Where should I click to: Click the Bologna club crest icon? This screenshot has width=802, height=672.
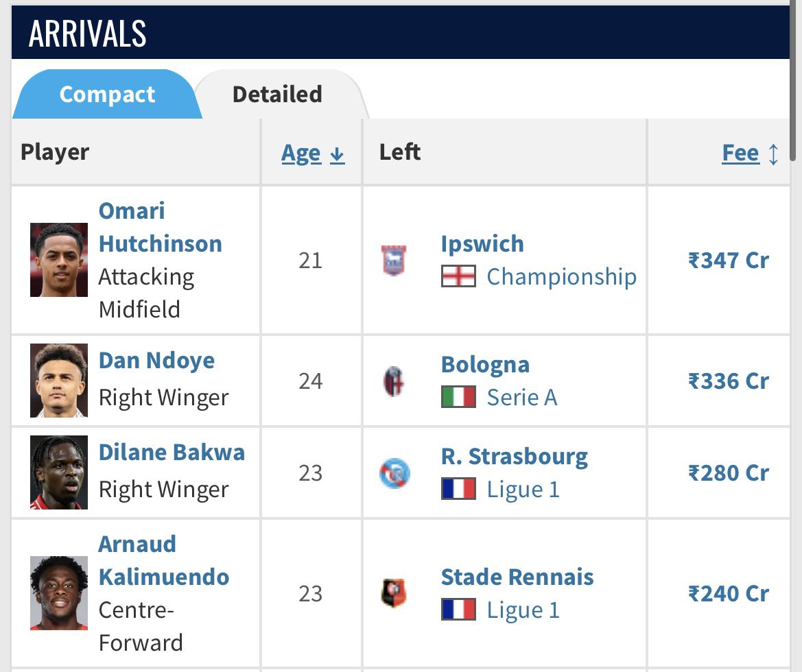[394, 381]
